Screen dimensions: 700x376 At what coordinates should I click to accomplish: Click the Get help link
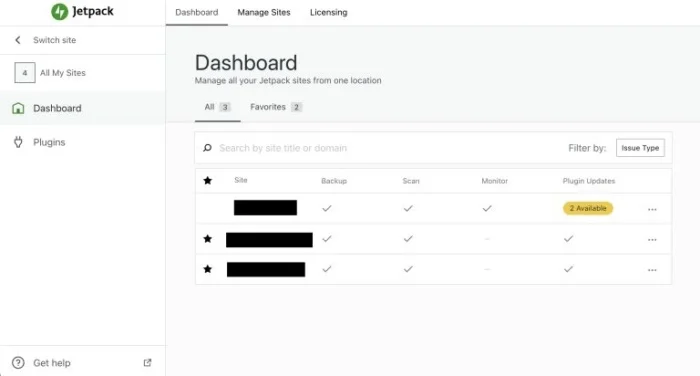pos(52,363)
